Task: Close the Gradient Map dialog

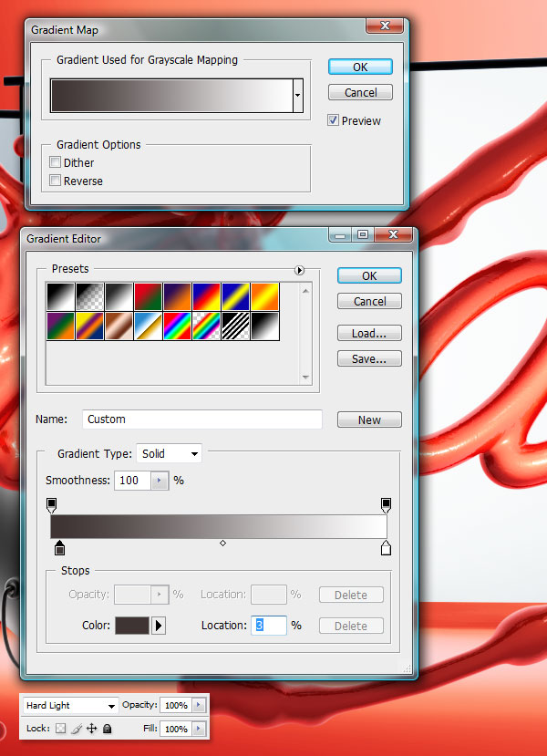Action: [385, 26]
